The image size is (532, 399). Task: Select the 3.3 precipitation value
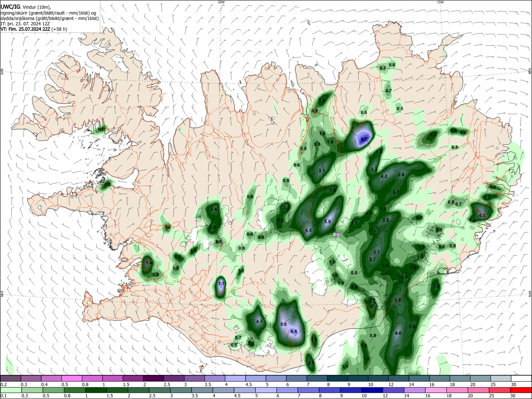point(374,169)
